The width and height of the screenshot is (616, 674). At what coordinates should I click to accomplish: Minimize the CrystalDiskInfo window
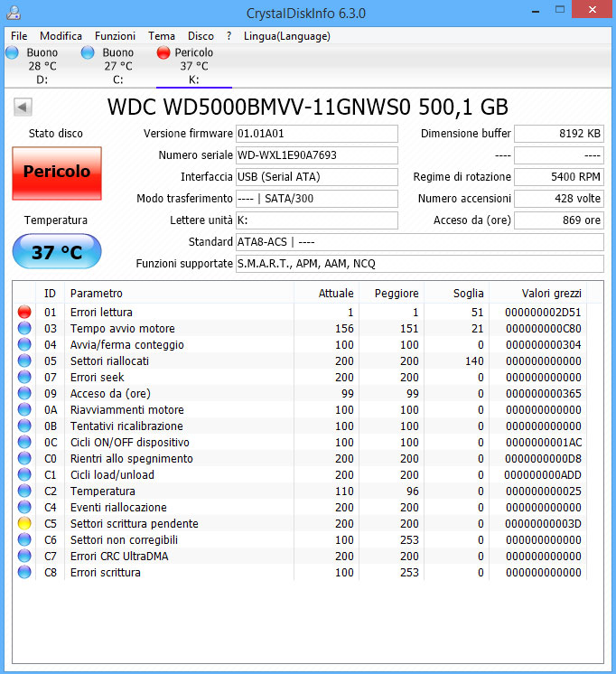[x=536, y=10]
